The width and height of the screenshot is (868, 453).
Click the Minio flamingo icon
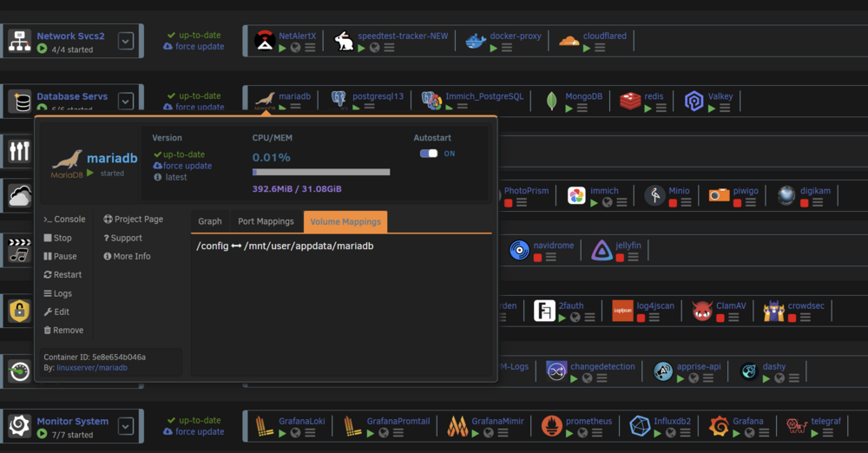[x=654, y=195]
